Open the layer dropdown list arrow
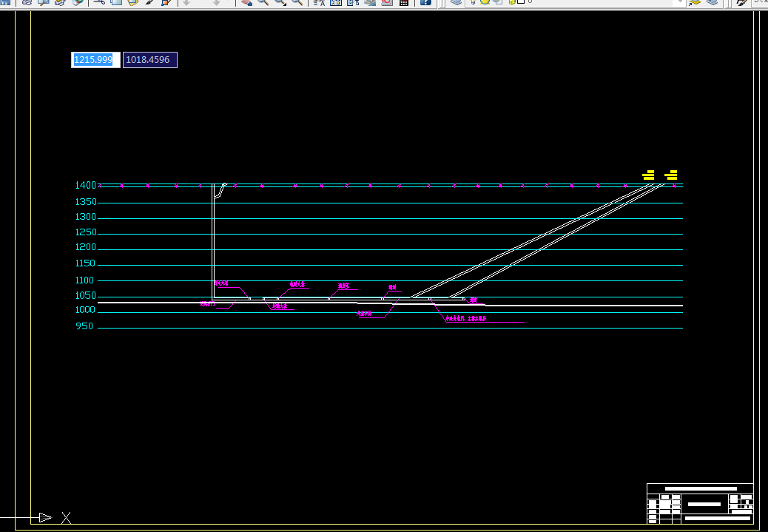The height and width of the screenshot is (532, 768). click(x=680, y=2)
